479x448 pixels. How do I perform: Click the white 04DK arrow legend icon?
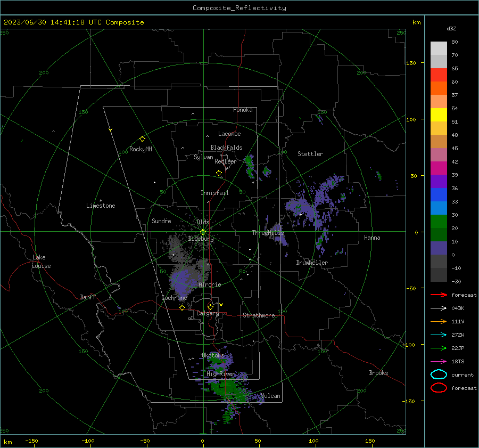(439, 308)
